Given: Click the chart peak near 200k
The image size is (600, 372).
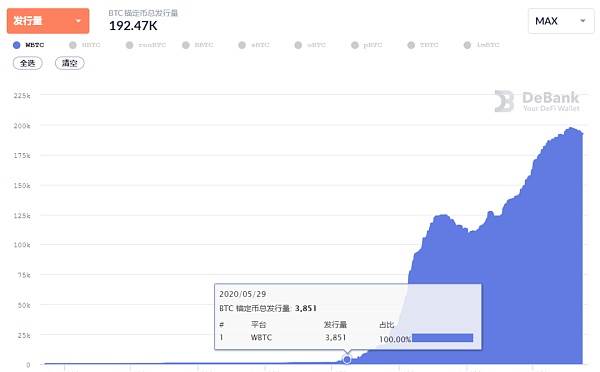Looking at the screenshot, I should coord(571,128).
